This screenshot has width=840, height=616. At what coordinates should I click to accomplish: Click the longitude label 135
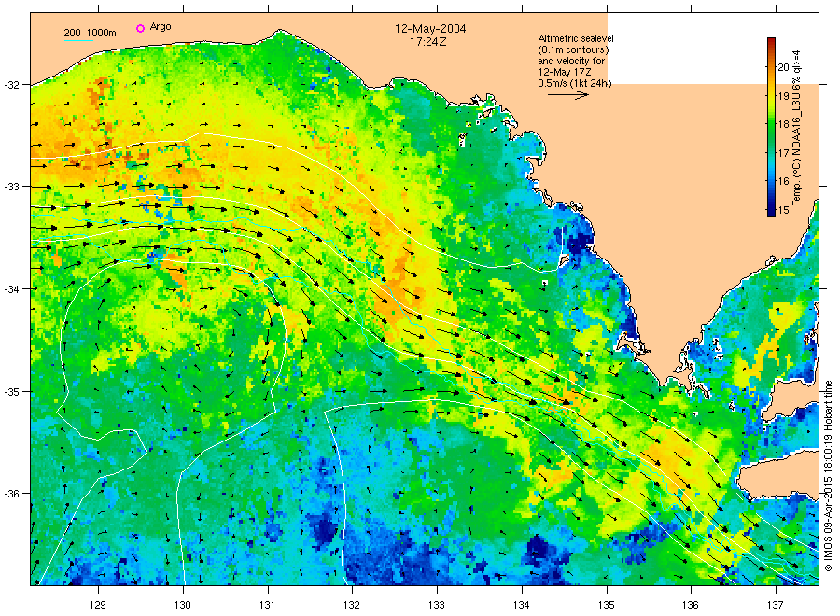[x=607, y=605]
